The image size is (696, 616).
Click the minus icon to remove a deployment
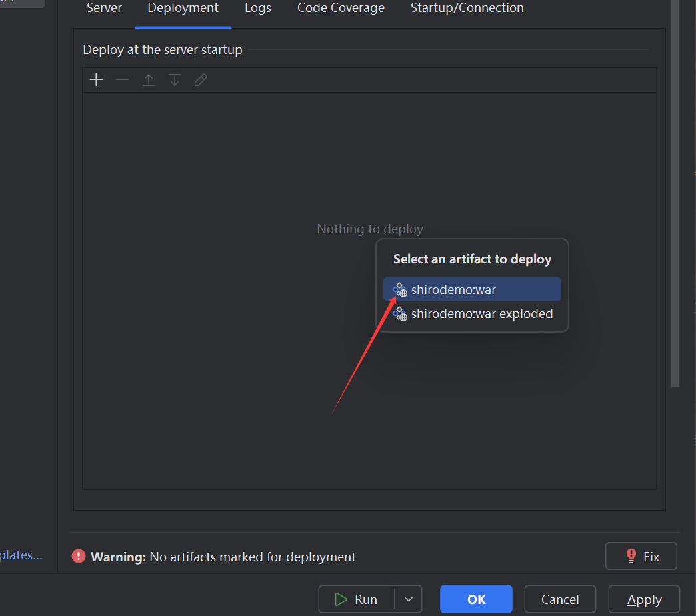(x=122, y=80)
